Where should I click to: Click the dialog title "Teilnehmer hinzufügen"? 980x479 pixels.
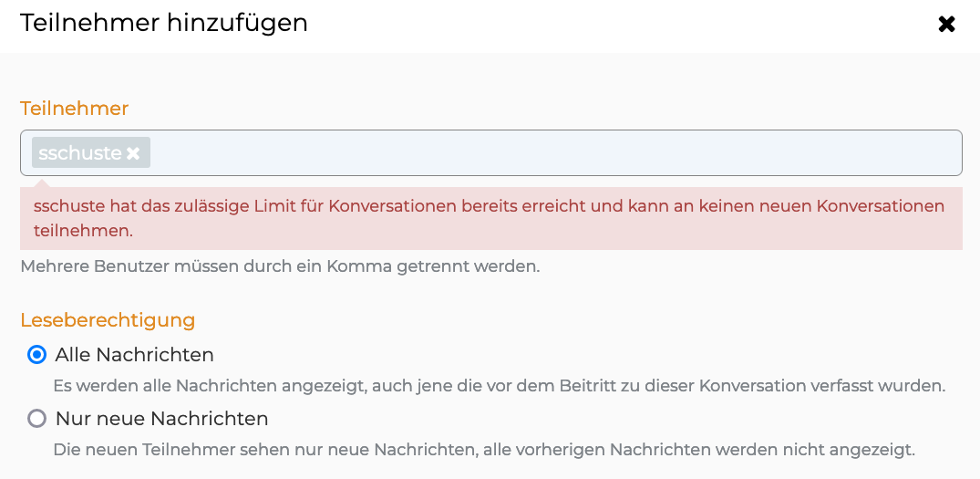click(x=164, y=23)
